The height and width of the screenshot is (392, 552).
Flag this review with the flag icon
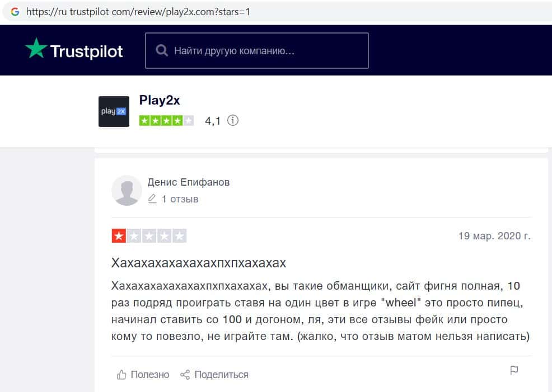point(514,370)
